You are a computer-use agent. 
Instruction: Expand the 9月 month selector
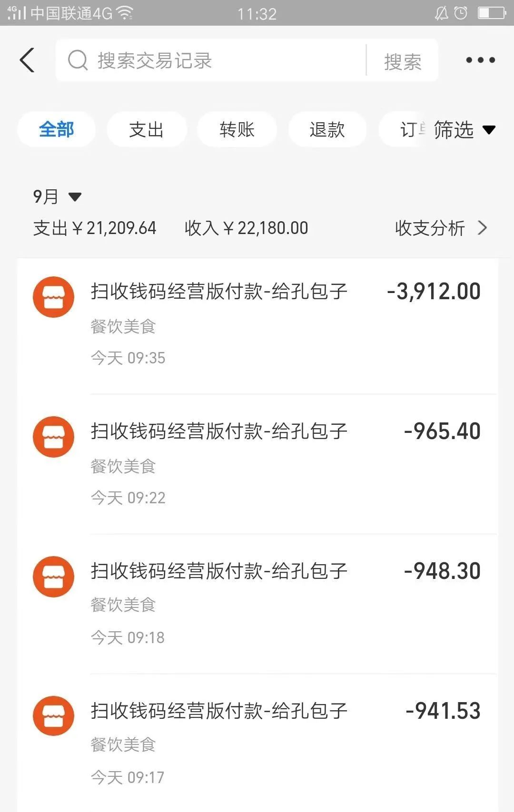click(57, 196)
